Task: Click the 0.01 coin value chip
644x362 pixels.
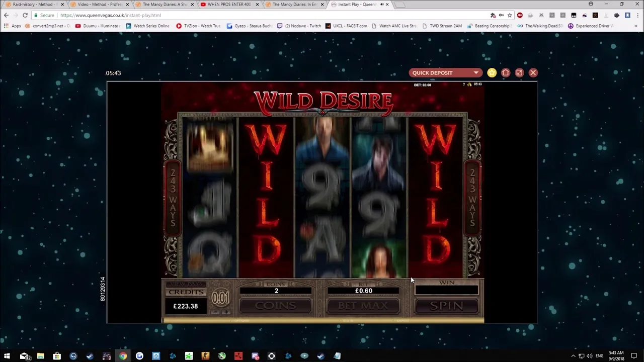Action: tap(220, 298)
